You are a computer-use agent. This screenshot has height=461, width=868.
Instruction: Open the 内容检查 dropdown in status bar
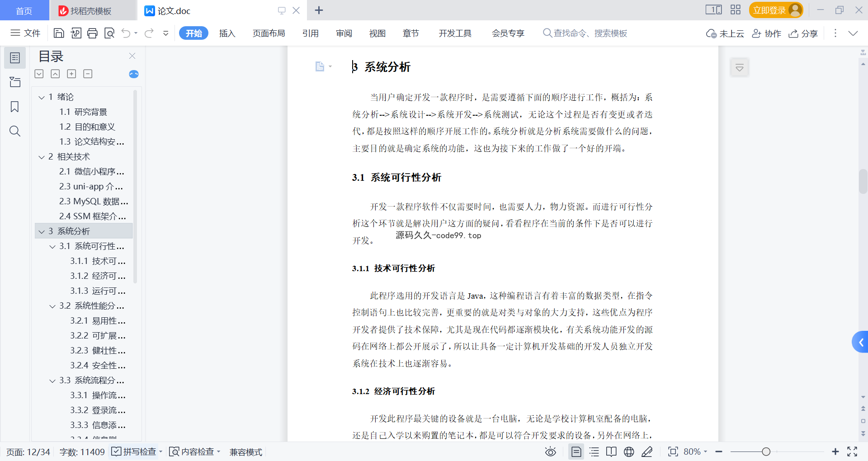[219, 452]
